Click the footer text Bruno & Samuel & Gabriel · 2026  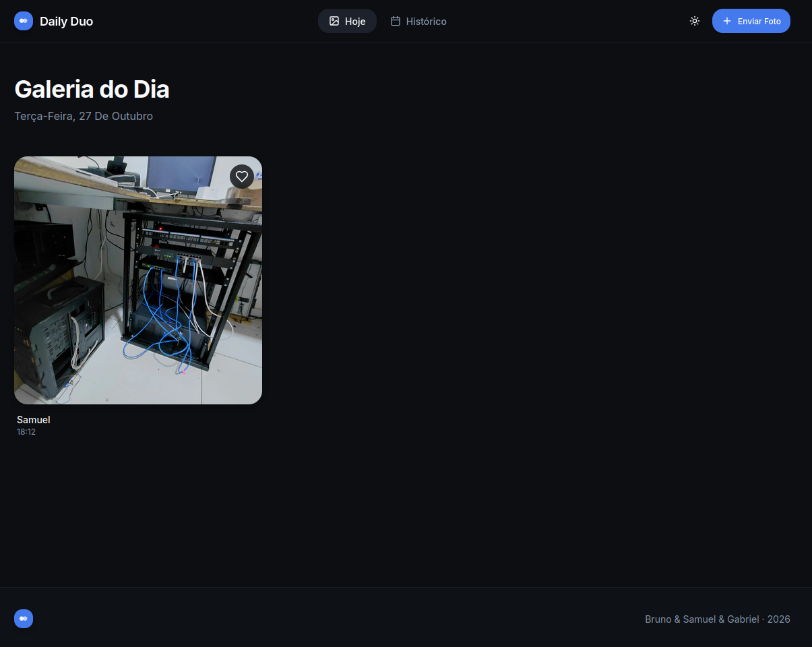click(x=718, y=619)
